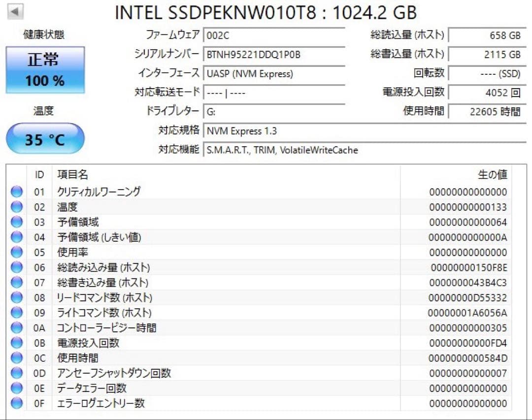Click the blue status dot for クリティカルワーニング

[x=16, y=192]
